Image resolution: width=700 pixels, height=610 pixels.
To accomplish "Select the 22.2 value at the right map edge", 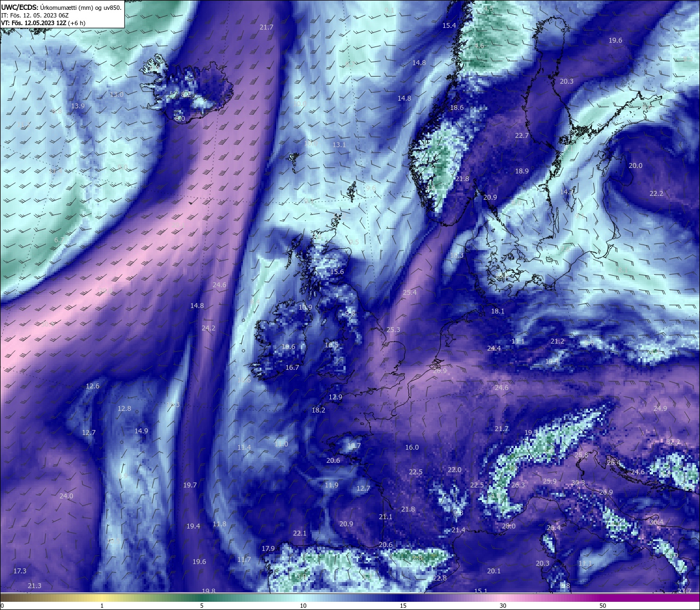I will coord(656,194).
